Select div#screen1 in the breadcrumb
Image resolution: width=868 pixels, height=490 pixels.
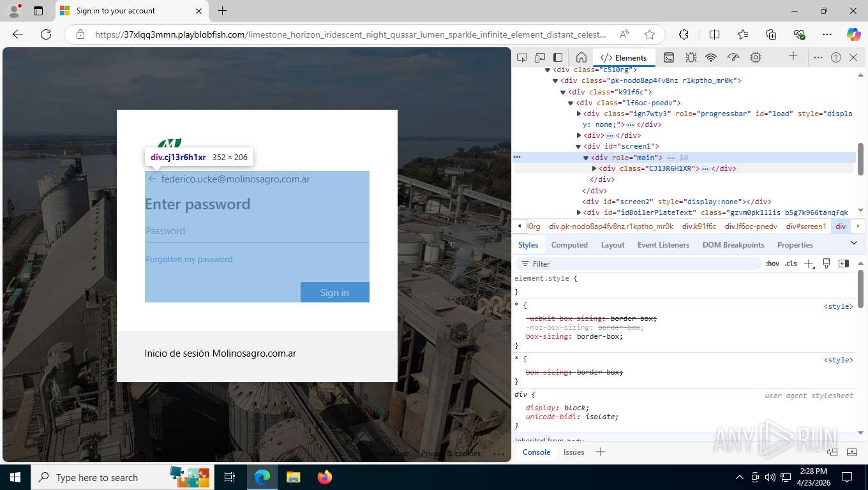coord(806,226)
